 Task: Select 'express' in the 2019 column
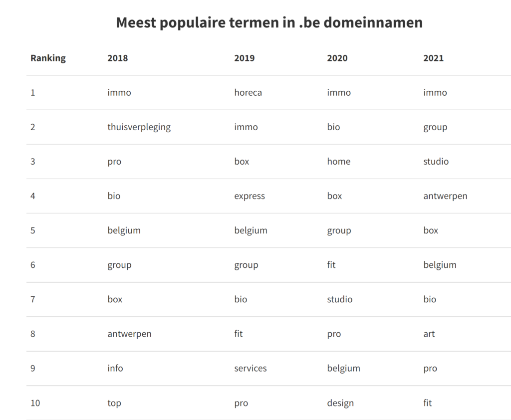(x=250, y=196)
